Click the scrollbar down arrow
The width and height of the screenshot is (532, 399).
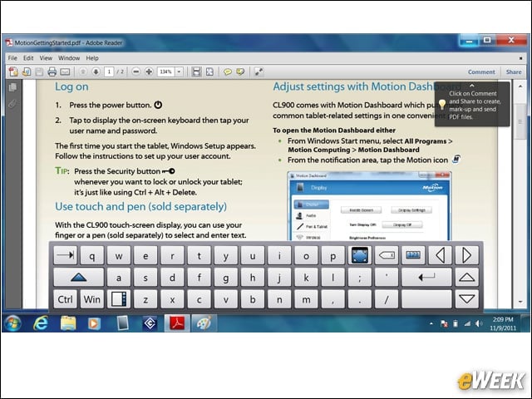(520, 302)
